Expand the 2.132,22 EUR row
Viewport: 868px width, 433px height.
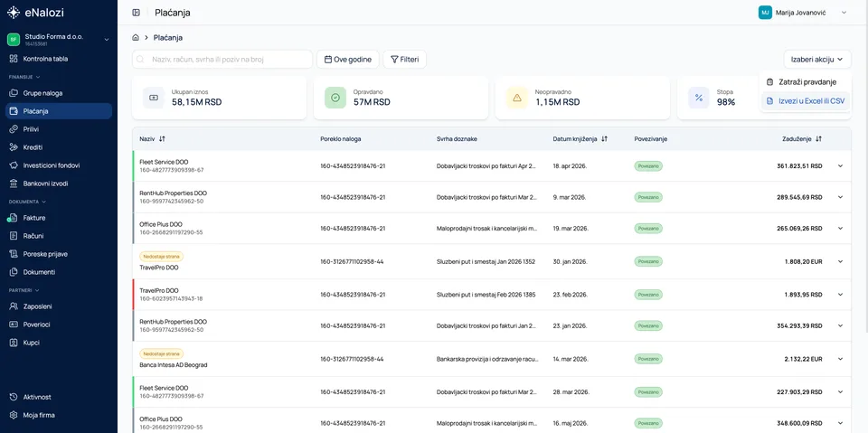coord(840,359)
